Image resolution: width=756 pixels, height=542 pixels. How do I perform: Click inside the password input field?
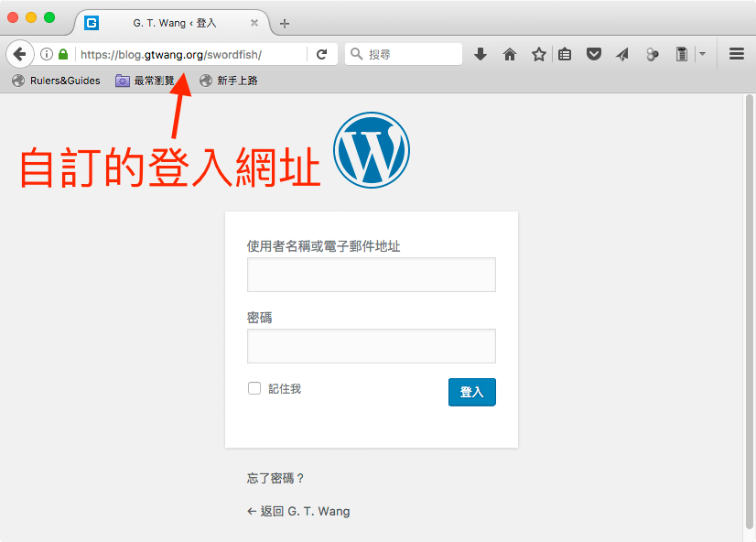click(x=371, y=346)
